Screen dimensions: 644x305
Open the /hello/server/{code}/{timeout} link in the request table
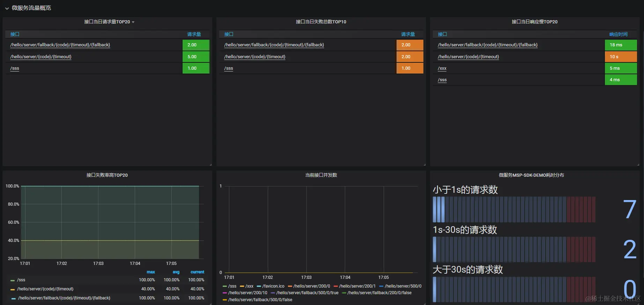41,56
